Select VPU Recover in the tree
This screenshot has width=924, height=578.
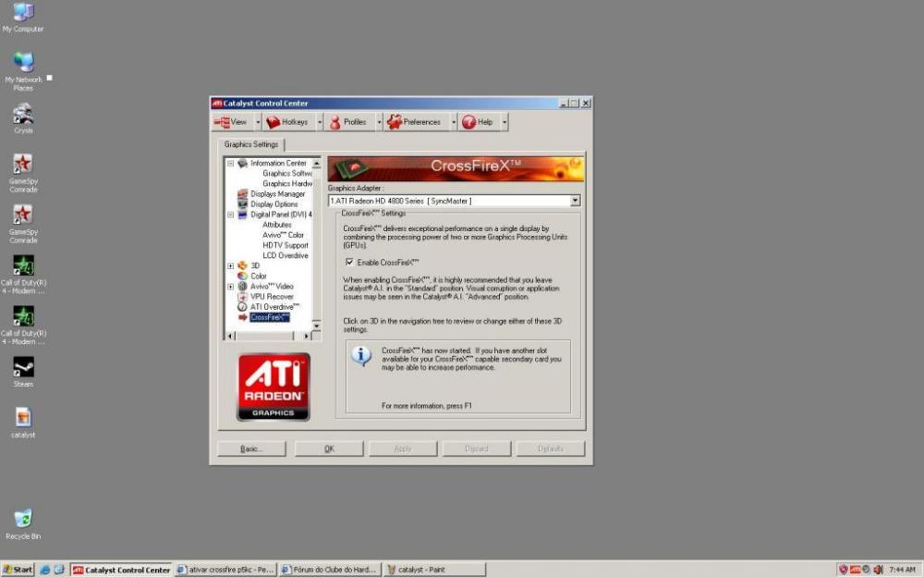272,297
